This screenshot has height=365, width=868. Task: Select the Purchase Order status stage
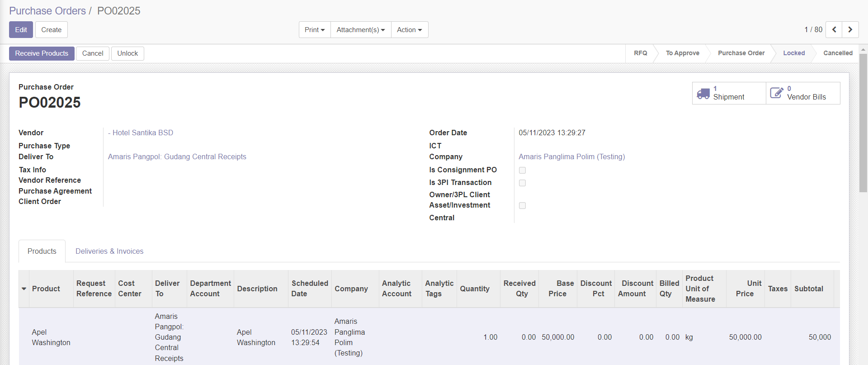[741, 53]
